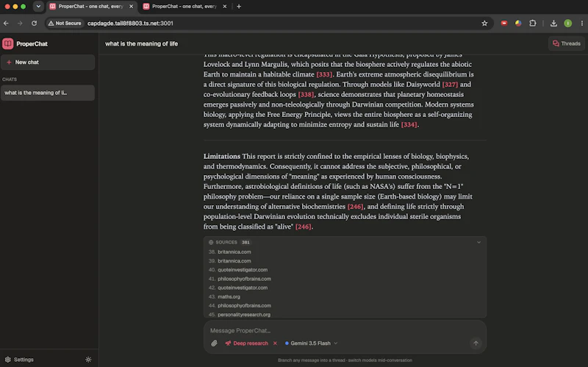The height and width of the screenshot is (367, 588).
Task: Click citation [327] after Daisyworld
Action: (x=450, y=85)
